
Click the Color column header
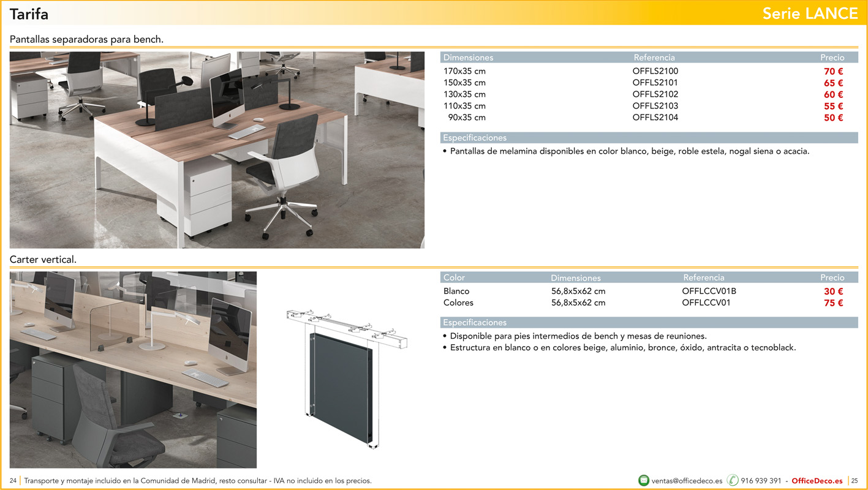454,277
